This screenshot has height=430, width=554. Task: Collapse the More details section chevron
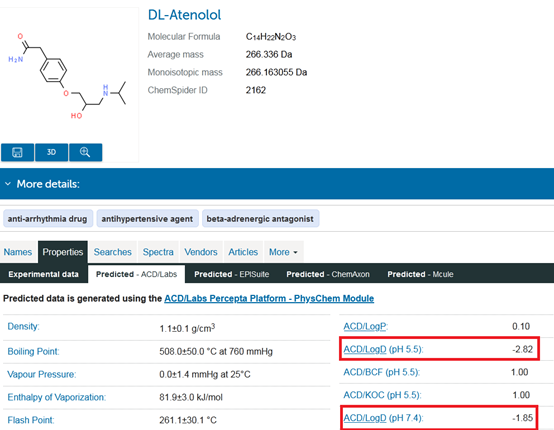pos(8,184)
